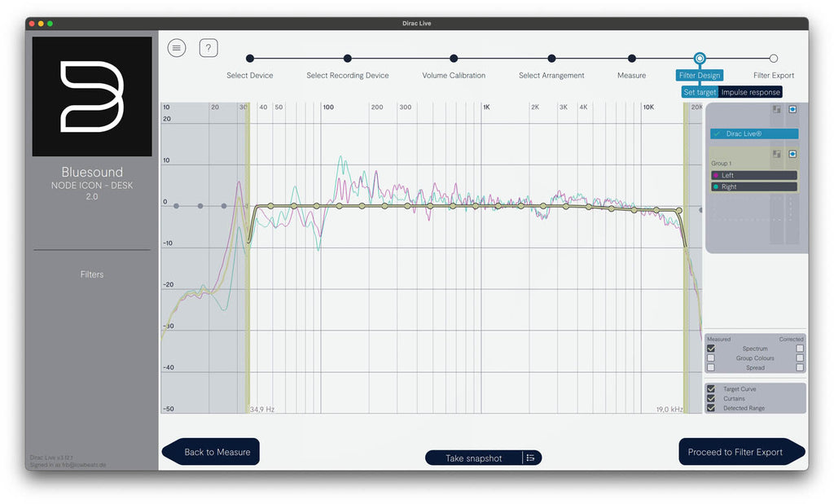Select the Left channel entry
834x504 pixels.
tap(753, 175)
